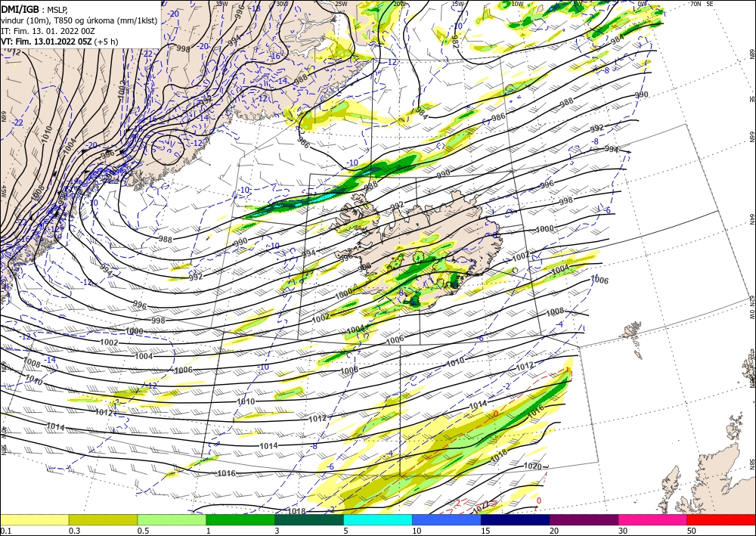Click the '0.3' legend scale value

click(74, 531)
